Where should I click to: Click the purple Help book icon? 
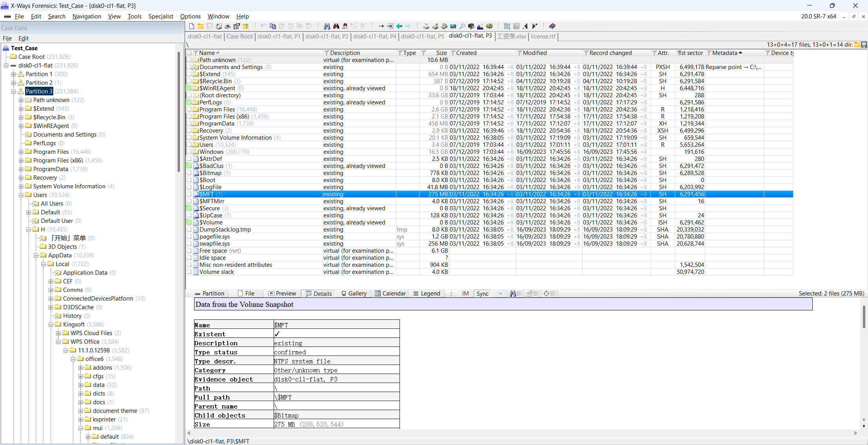coord(552,26)
